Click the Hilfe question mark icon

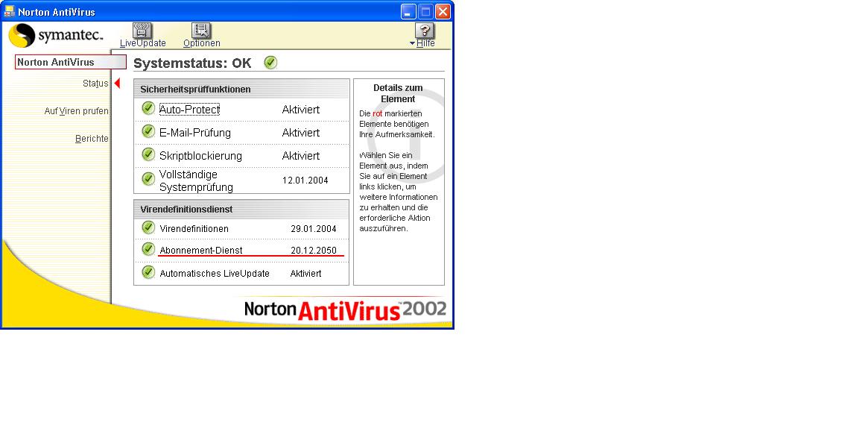tap(425, 31)
